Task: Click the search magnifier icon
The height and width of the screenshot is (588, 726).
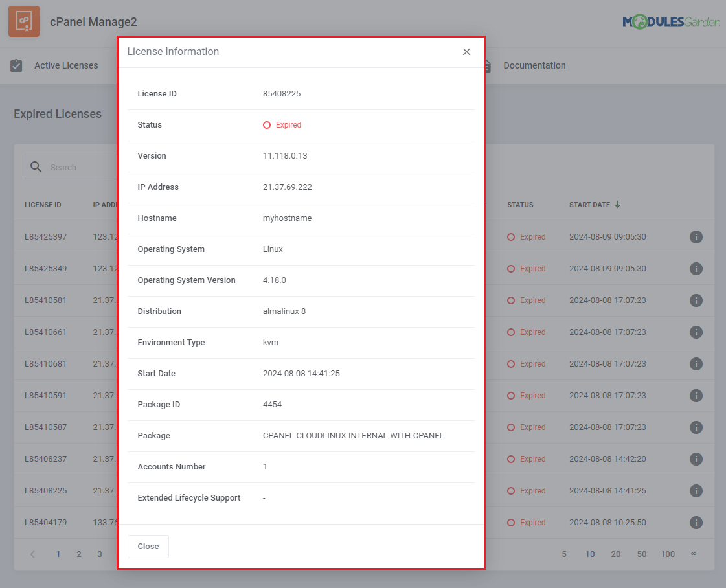Action: click(x=36, y=166)
